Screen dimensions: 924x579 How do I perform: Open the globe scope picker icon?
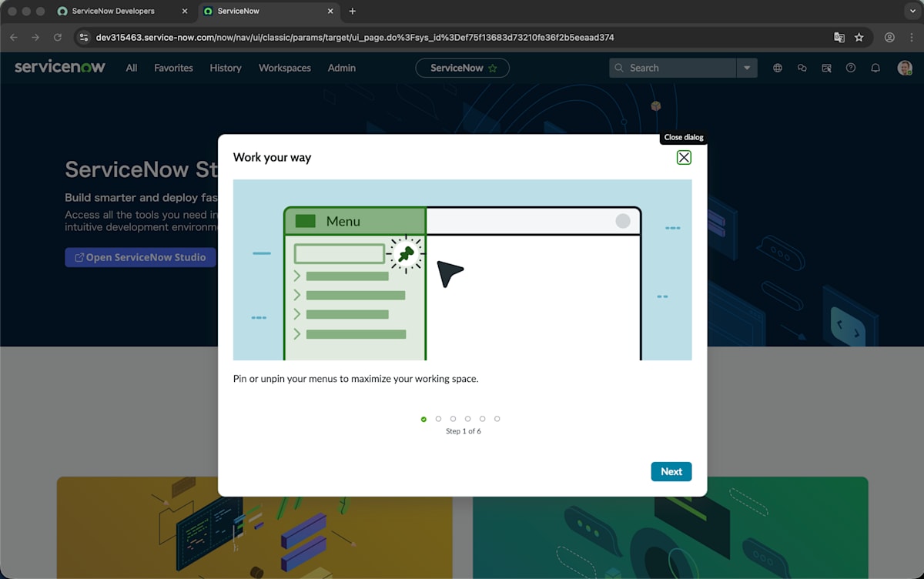point(778,68)
